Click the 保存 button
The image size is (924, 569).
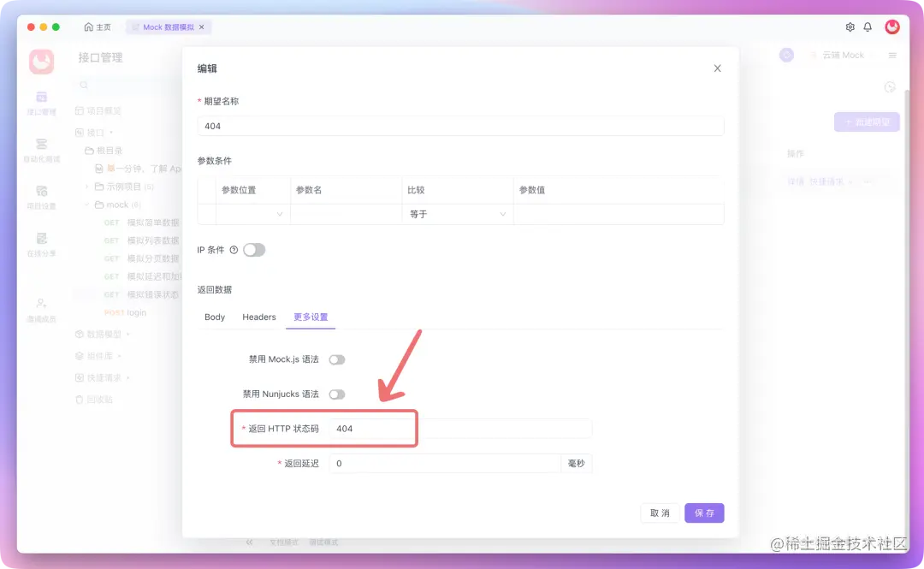(704, 513)
